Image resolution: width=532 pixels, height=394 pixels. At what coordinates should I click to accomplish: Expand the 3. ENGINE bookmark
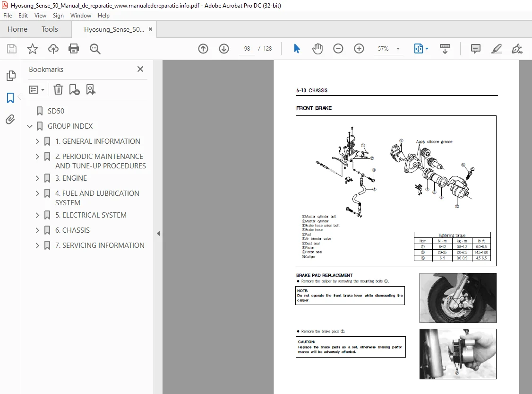click(x=37, y=178)
